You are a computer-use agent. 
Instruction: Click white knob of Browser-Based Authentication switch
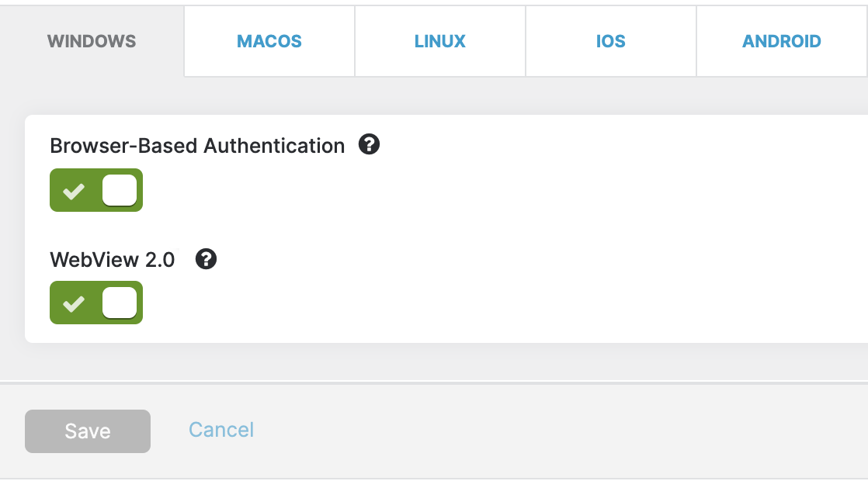tap(120, 190)
